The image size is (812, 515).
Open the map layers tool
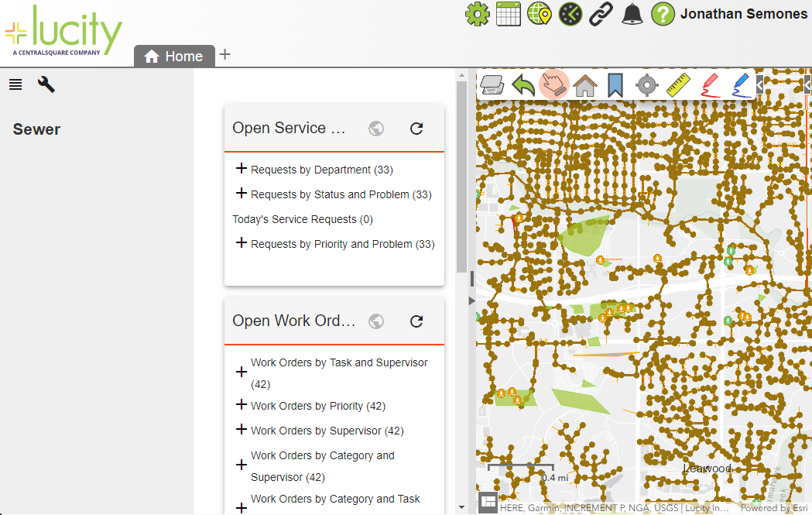pyautogui.click(x=492, y=84)
